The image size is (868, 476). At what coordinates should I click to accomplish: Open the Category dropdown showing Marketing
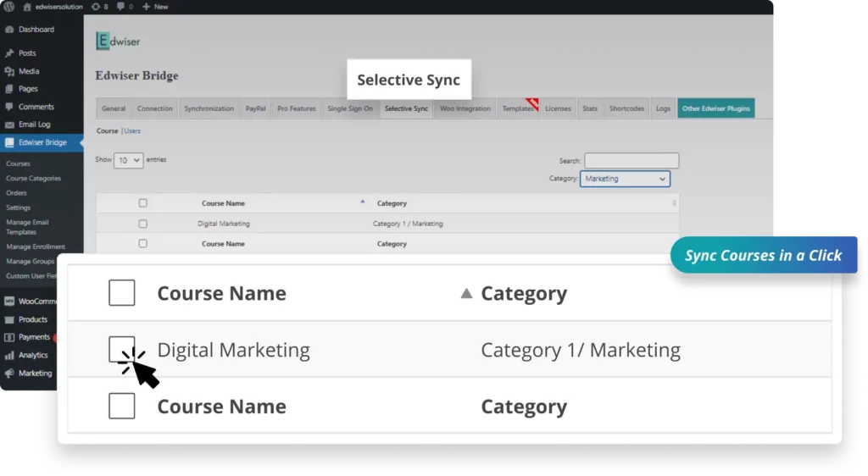click(x=625, y=179)
